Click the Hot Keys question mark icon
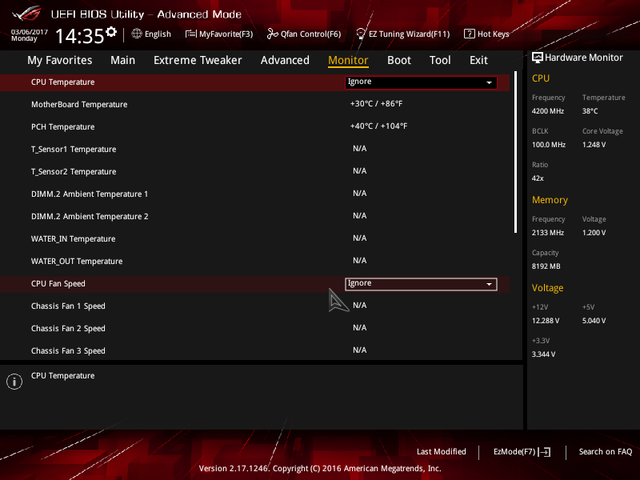 pyautogui.click(x=469, y=34)
